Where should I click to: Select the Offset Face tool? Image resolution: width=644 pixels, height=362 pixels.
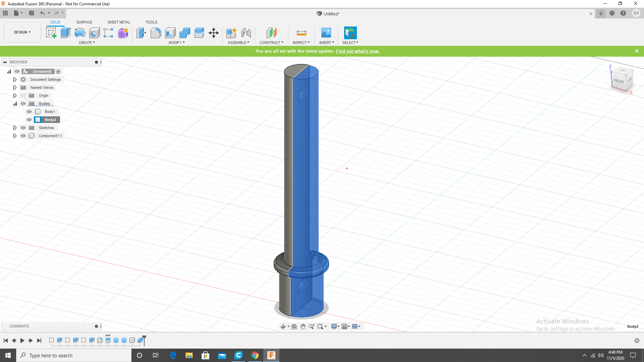pyautogui.click(x=199, y=33)
